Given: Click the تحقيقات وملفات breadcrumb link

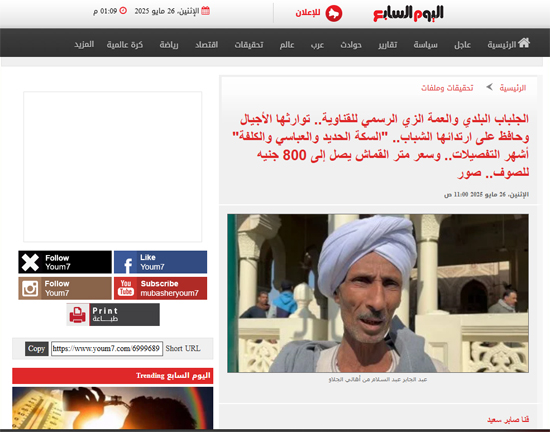Looking at the screenshot, I should pyautogui.click(x=447, y=88).
